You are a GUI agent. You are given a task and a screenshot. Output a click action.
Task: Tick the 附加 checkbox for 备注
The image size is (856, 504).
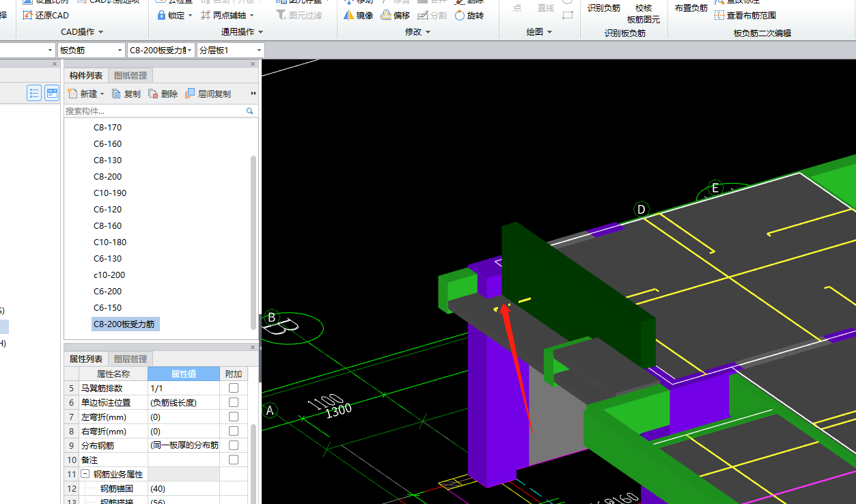[234, 460]
